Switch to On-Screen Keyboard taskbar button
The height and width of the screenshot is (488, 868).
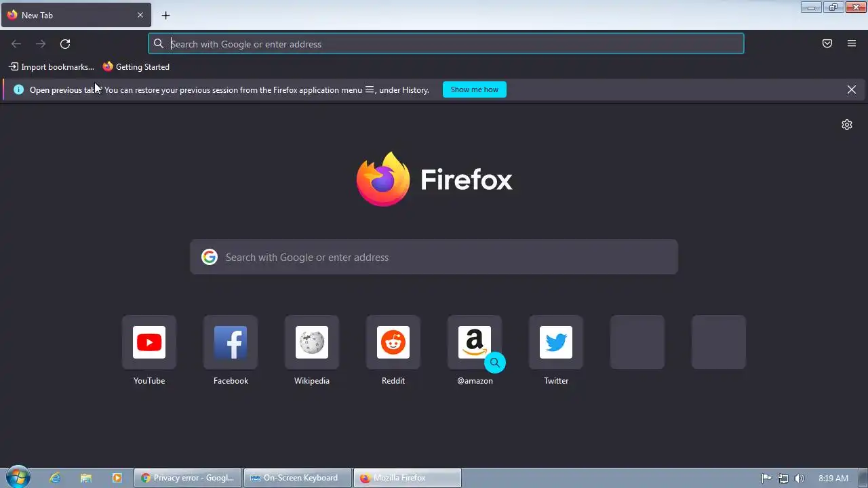point(298,478)
